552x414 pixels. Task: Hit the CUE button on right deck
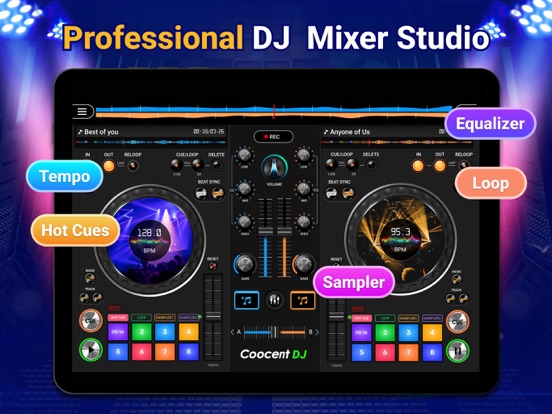point(457,321)
